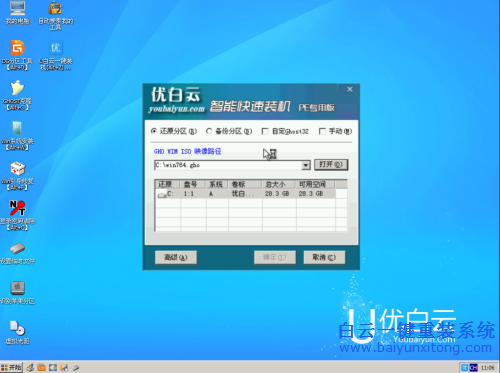Click the 可用空间 column header
This screenshot has height=373, width=500.
coord(315,184)
